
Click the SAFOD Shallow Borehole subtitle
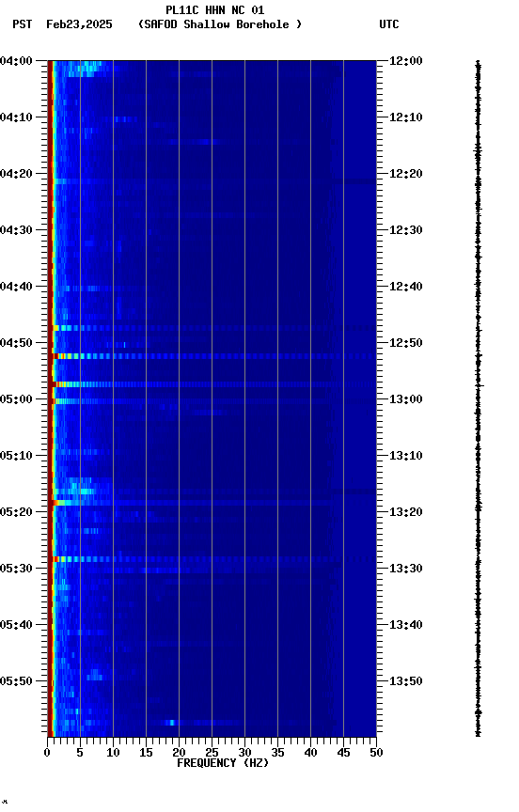220,24
